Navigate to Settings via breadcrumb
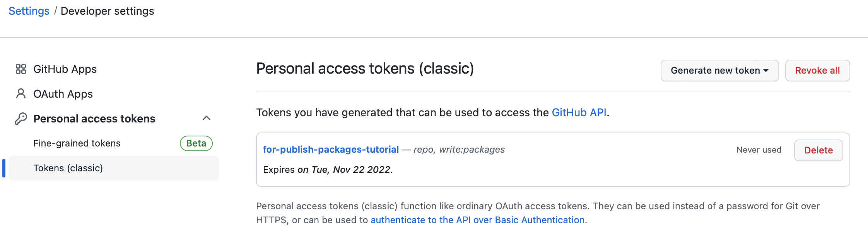This screenshot has width=868, height=248. point(29,11)
